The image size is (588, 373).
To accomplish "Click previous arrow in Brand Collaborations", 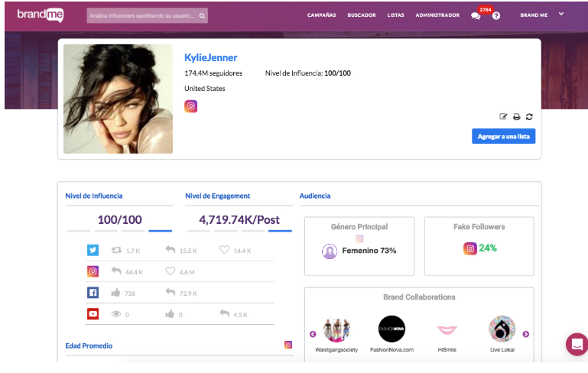I will click(x=313, y=334).
